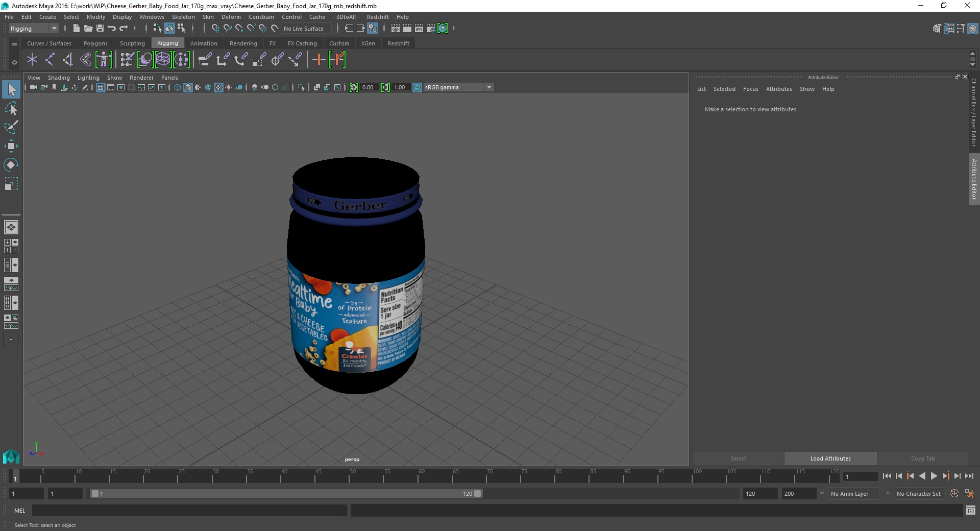Open Render Settings clapperboard gear icon
The image size is (980, 531).
tap(431, 29)
